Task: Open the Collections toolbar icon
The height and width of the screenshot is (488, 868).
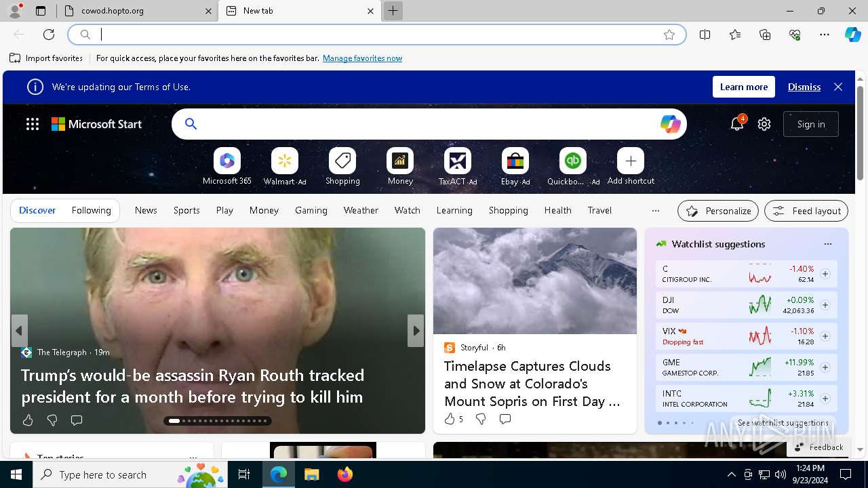Action: tap(765, 35)
